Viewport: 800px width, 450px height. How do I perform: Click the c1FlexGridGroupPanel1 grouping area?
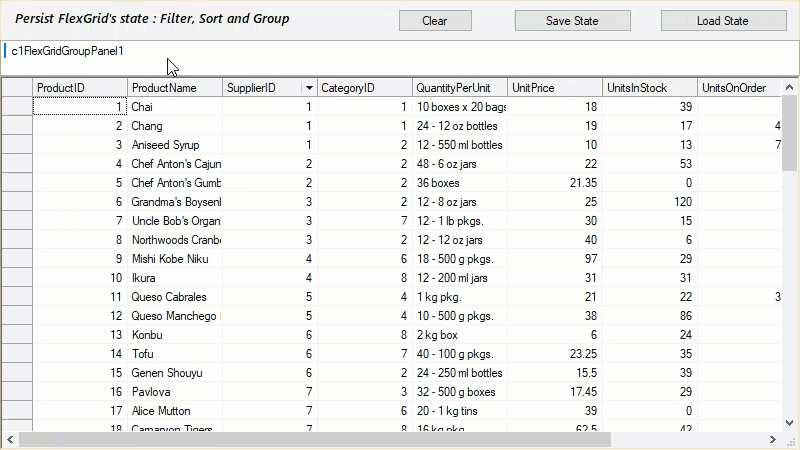coord(400,58)
